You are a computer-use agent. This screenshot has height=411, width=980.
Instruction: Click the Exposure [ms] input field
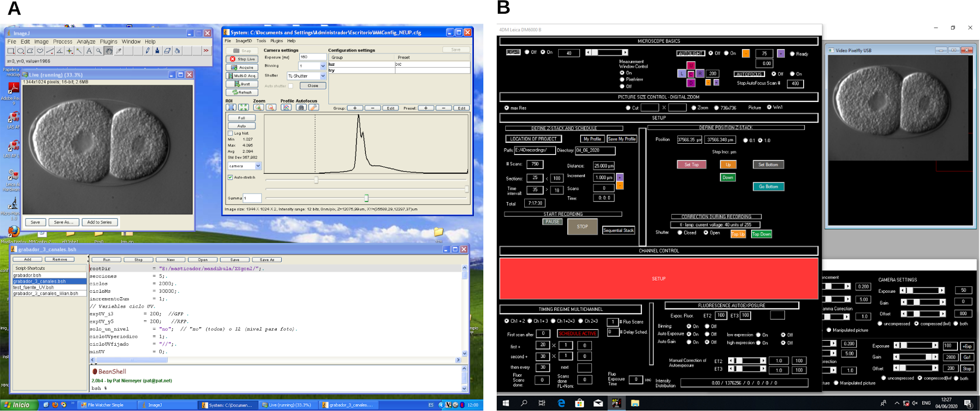click(x=313, y=57)
